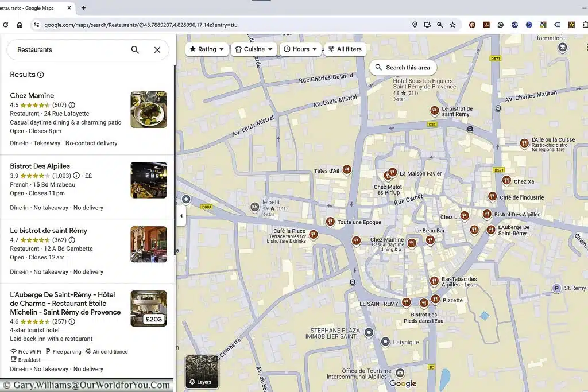Open the Rating filter dropdown

coord(207,49)
